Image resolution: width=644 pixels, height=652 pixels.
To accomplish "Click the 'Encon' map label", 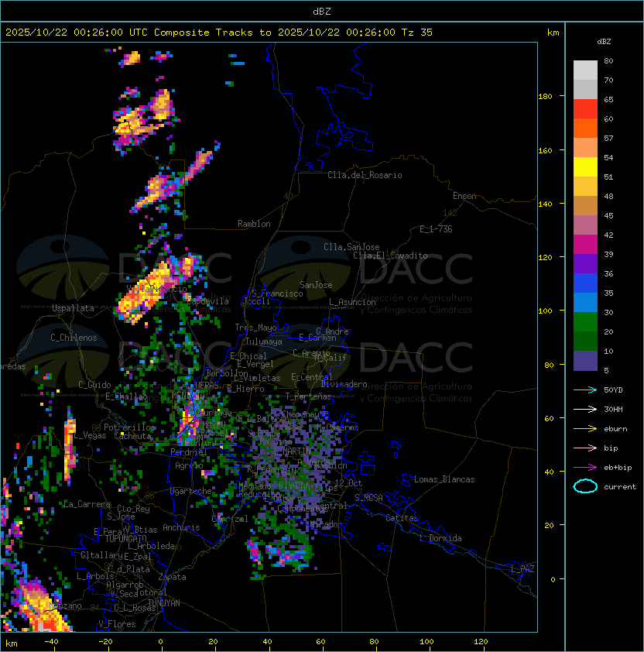I will coord(464,196).
